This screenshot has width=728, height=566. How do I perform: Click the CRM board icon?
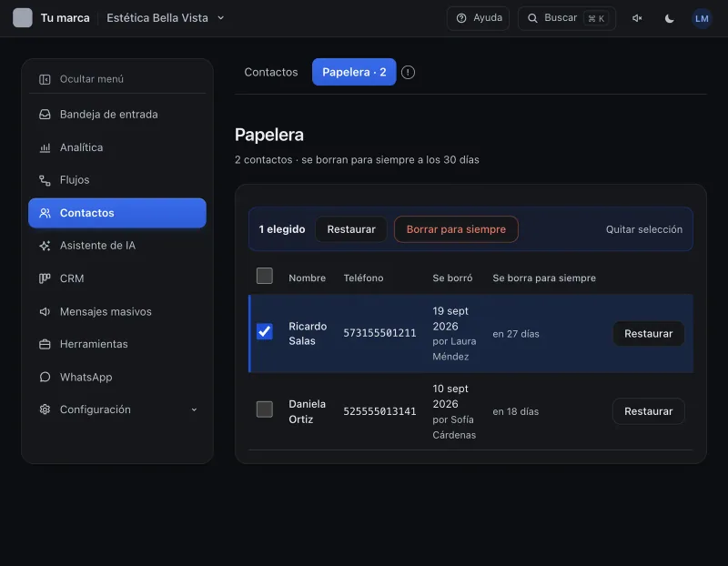point(45,278)
